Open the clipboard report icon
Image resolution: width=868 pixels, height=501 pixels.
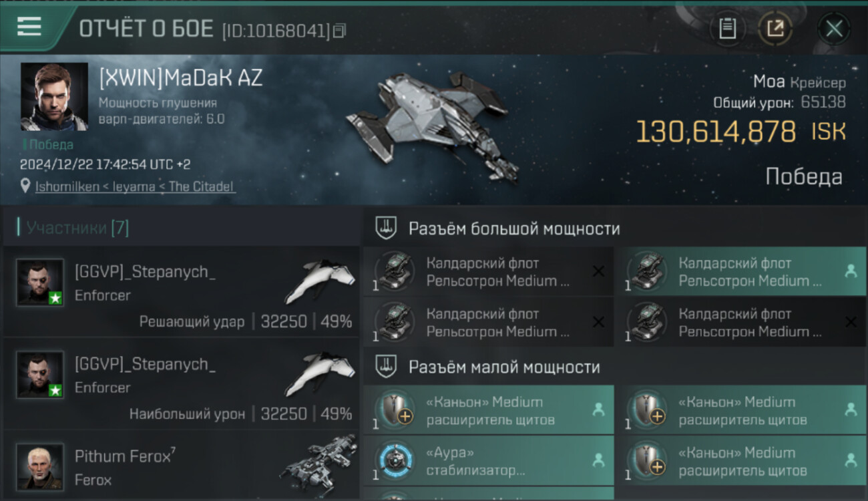pos(727,29)
